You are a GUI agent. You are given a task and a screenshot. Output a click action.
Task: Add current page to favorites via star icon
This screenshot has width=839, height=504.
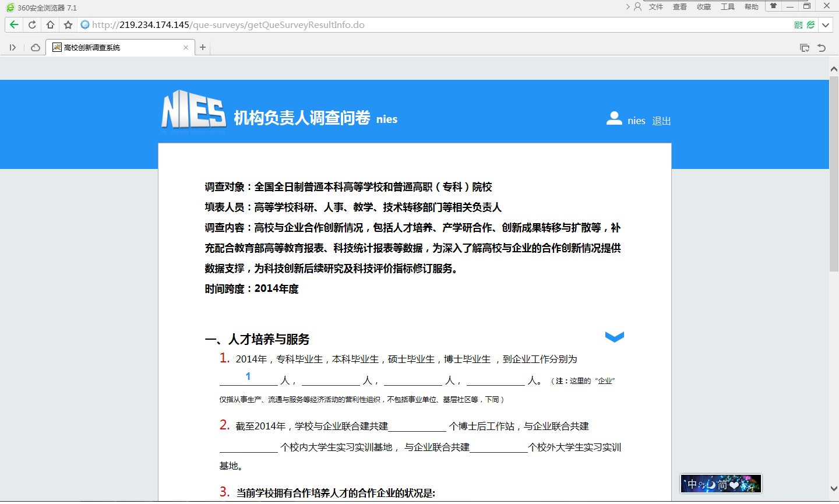(67, 24)
